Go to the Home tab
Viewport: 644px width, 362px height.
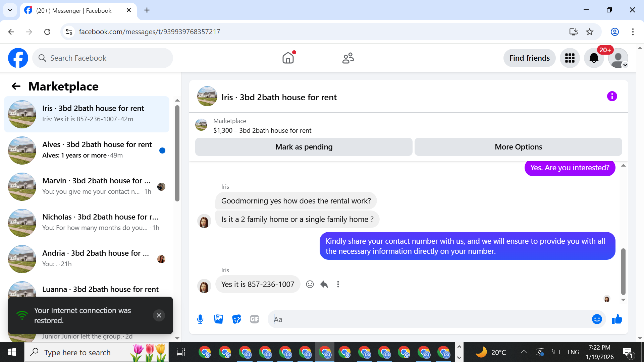pos(288,58)
